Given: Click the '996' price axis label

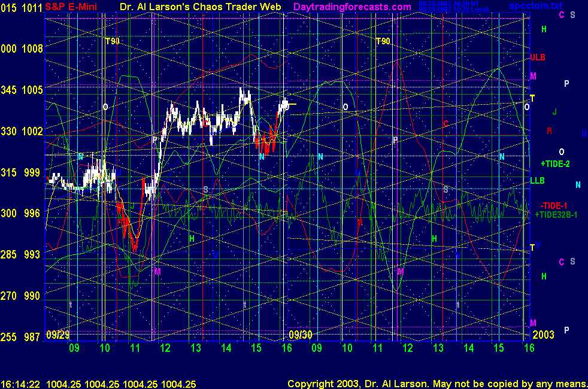Looking at the screenshot, I should (x=32, y=213).
